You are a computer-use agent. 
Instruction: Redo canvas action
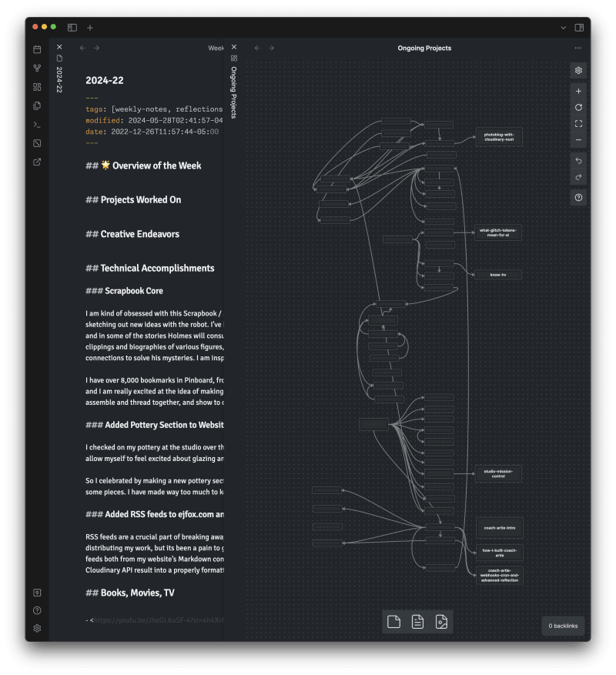pos(578,177)
